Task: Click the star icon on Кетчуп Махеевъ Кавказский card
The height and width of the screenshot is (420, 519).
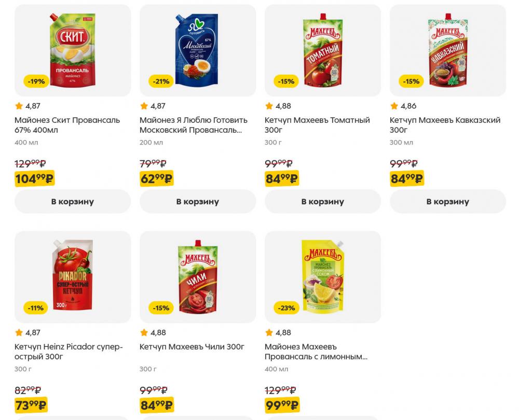Action: 394,106
